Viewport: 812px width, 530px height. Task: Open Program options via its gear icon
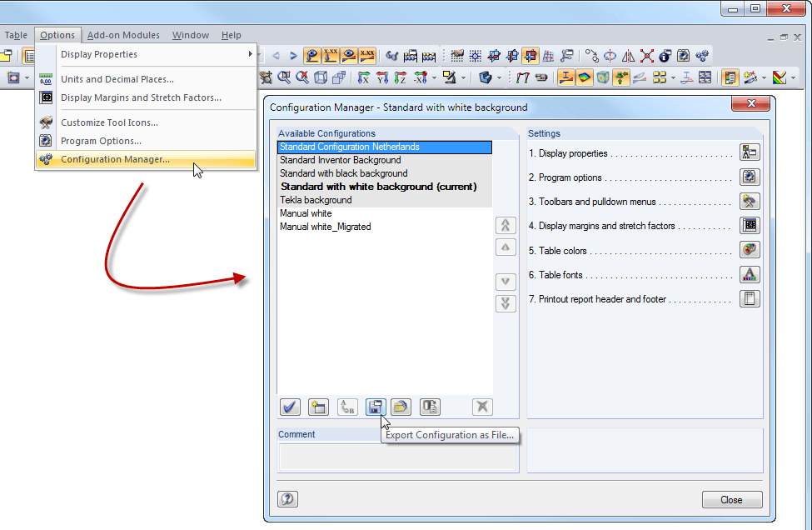(749, 176)
